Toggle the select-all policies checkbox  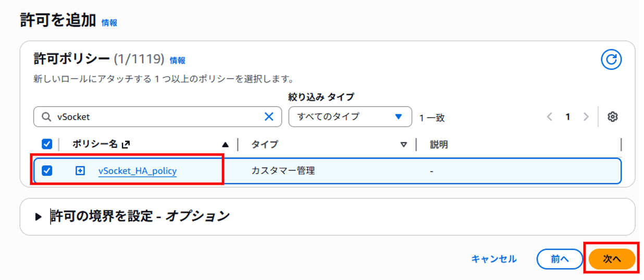(47, 144)
